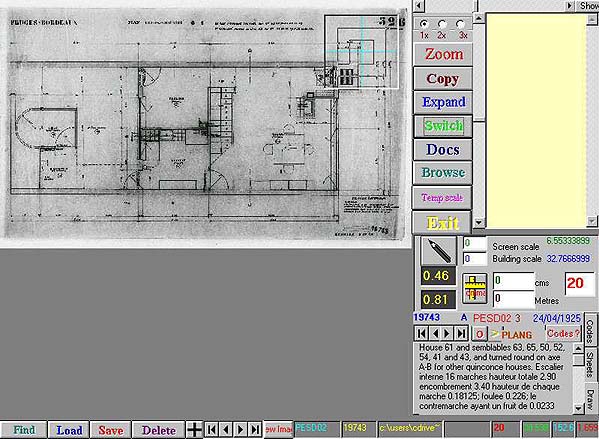Click the description box scrollbar thumb
Screen dimensions: 599x439
[579, 360]
